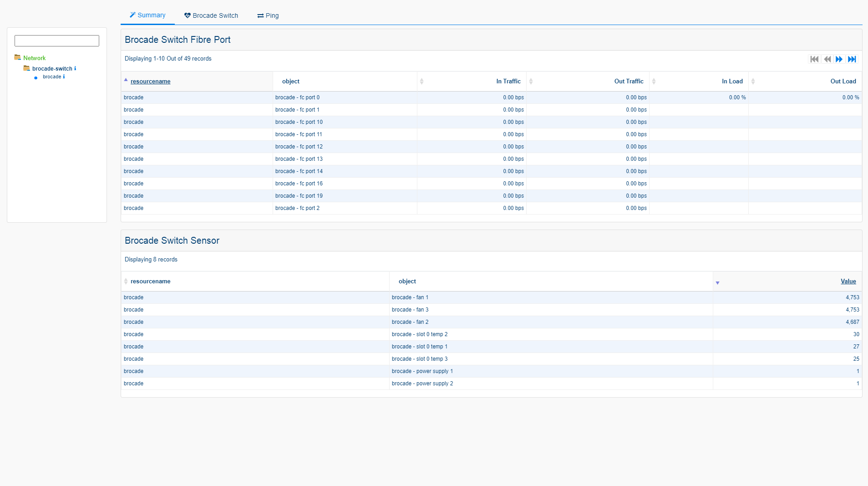The width and height of the screenshot is (868, 486).
Task: Jump to the last page of records
Action: coord(852,59)
